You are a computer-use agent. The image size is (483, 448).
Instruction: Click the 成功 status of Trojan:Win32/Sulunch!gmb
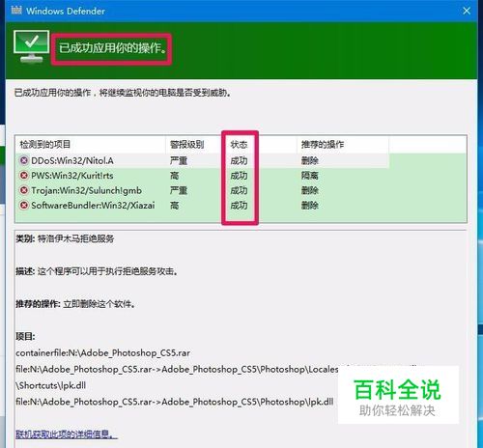[239, 190]
